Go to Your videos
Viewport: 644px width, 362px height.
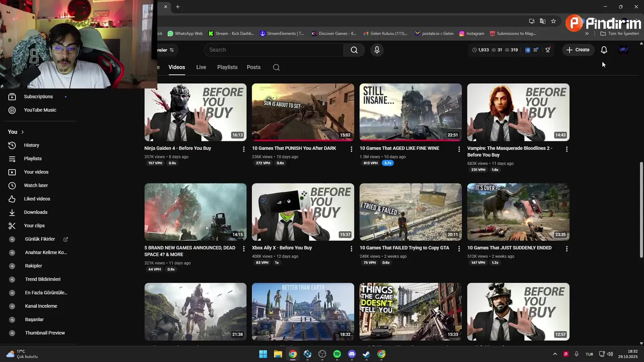pyautogui.click(x=36, y=172)
